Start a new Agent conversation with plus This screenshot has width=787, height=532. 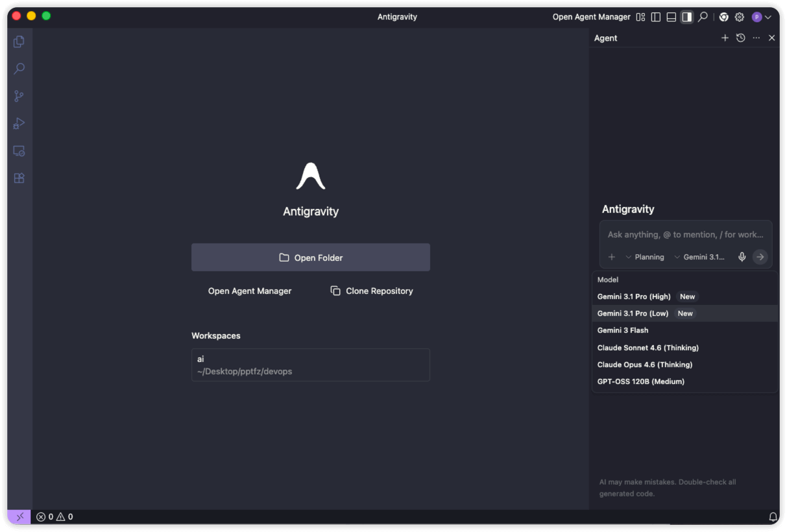(x=725, y=38)
